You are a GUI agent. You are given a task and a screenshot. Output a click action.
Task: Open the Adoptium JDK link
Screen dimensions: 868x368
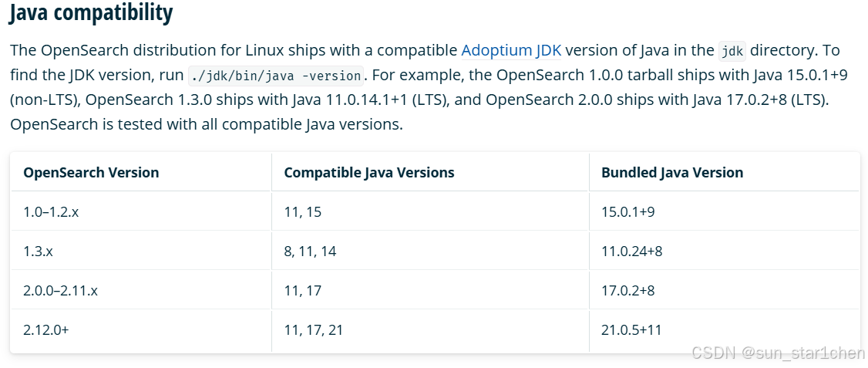pyautogui.click(x=511, y=51)
